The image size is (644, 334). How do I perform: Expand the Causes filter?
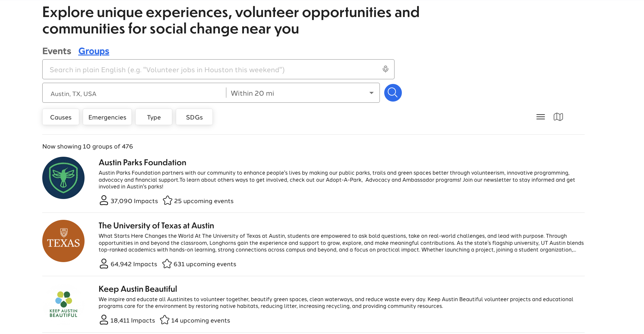point(61,117)
